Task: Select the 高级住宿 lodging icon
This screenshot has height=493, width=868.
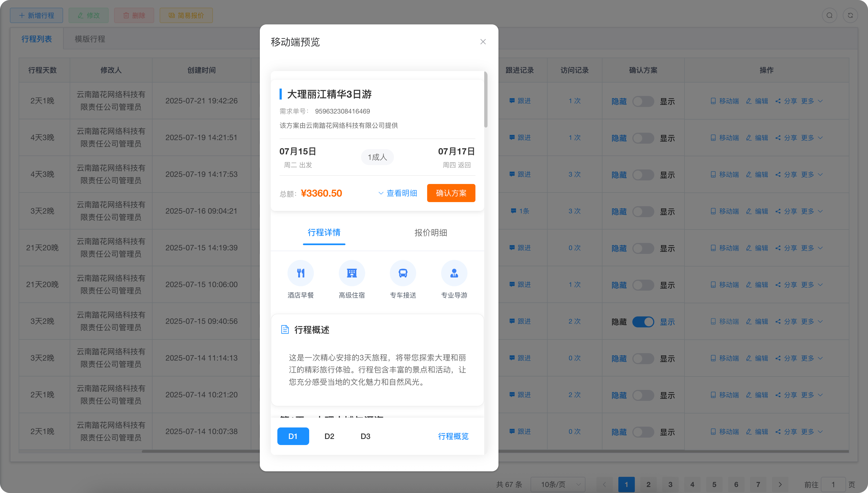Action: pos(351,273)
